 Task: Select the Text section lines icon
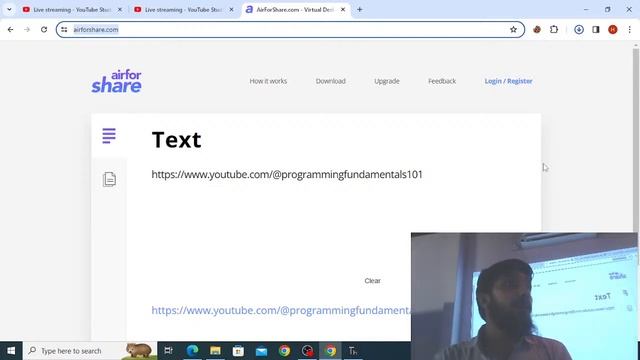109,136
